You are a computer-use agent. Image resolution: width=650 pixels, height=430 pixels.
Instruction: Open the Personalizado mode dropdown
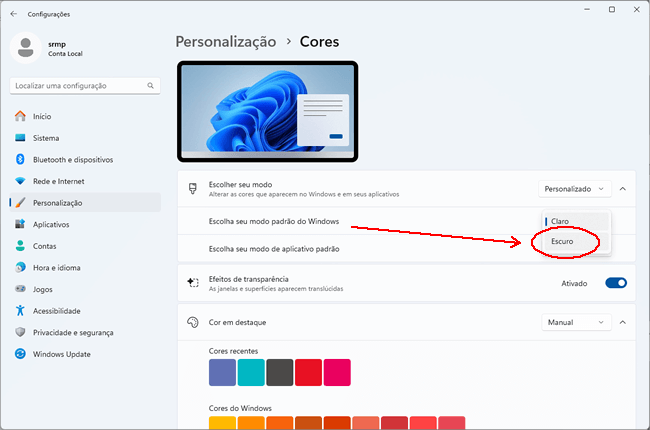[575, 189]
